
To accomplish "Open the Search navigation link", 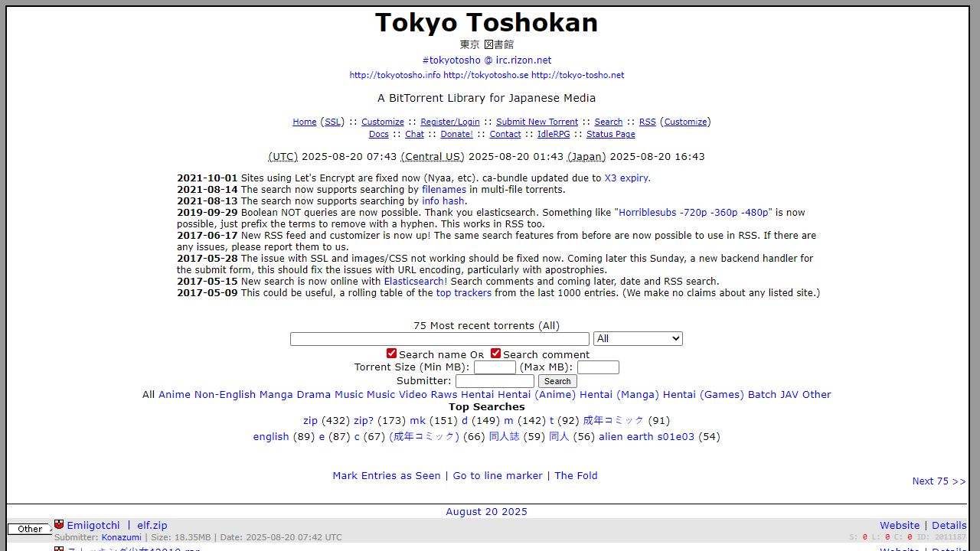I will (609, 122).
